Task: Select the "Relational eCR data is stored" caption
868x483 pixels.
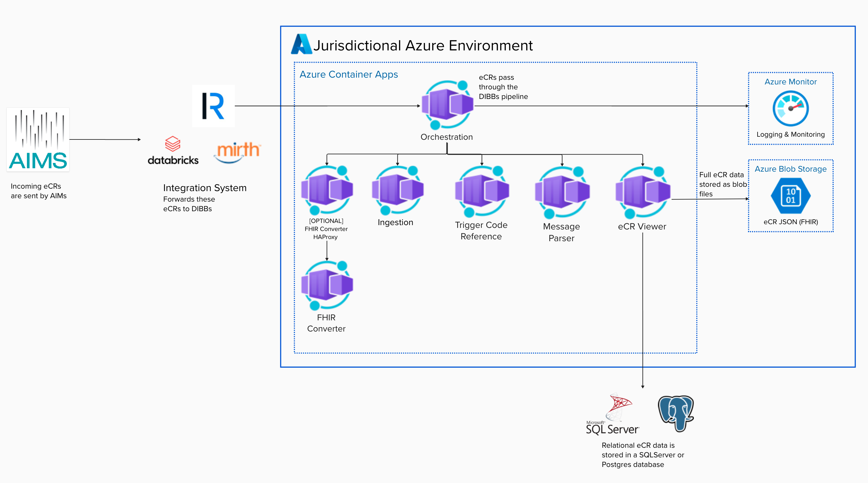Action: coord(642,455)
